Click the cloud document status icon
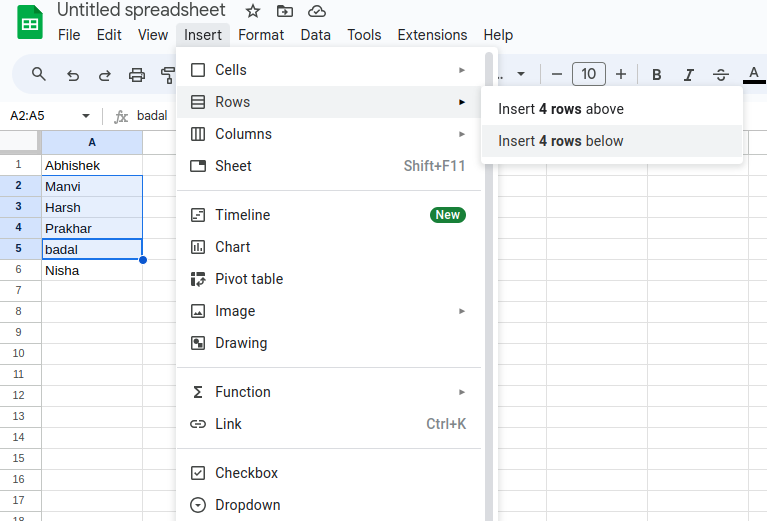Image resolution: width=767 pixels, height=521 pixels. (x=317, y=11)
